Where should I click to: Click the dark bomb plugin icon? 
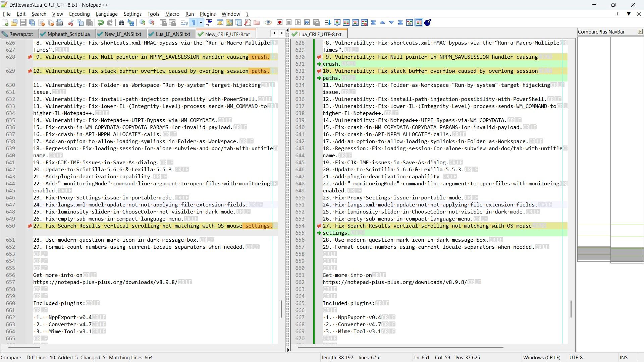tap(428, 23)
